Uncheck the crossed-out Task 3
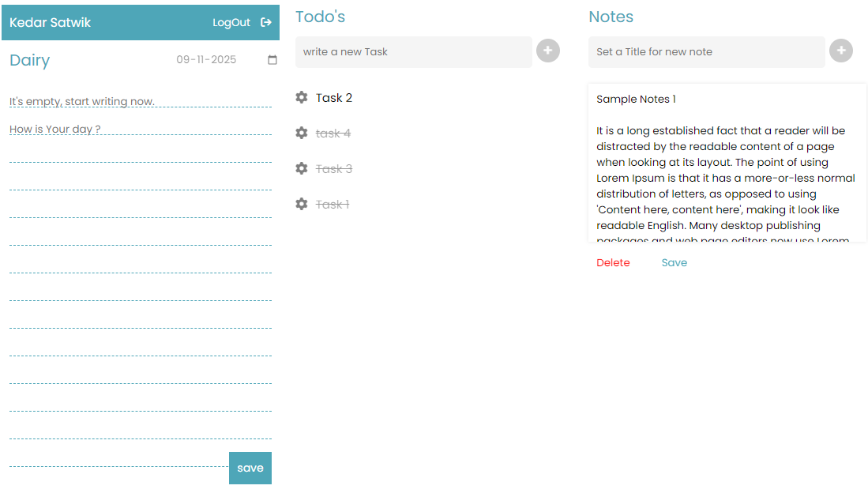This screenshot has height=493, width=868. pyautogui.click(x=334, y=169)
